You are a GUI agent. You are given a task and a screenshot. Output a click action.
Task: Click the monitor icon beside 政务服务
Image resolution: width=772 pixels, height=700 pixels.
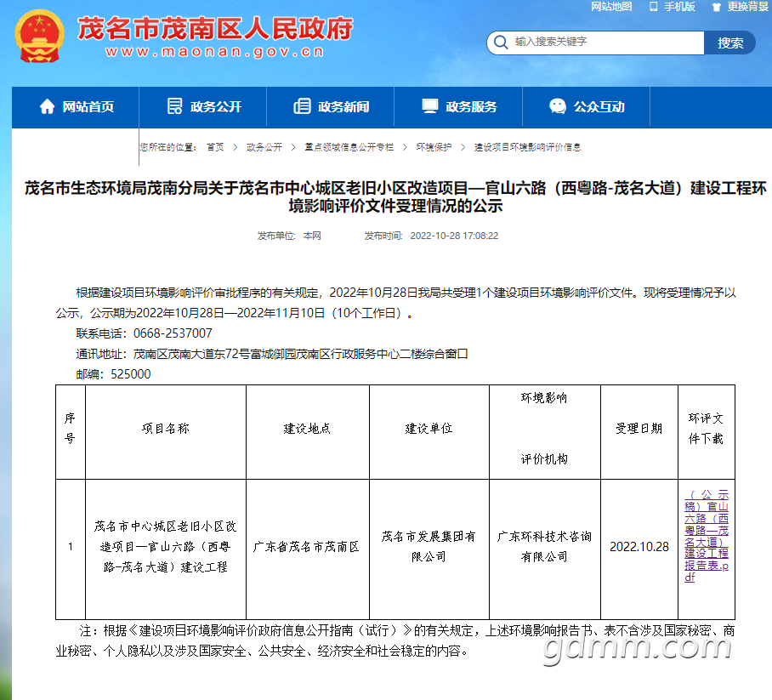(430, 106)
